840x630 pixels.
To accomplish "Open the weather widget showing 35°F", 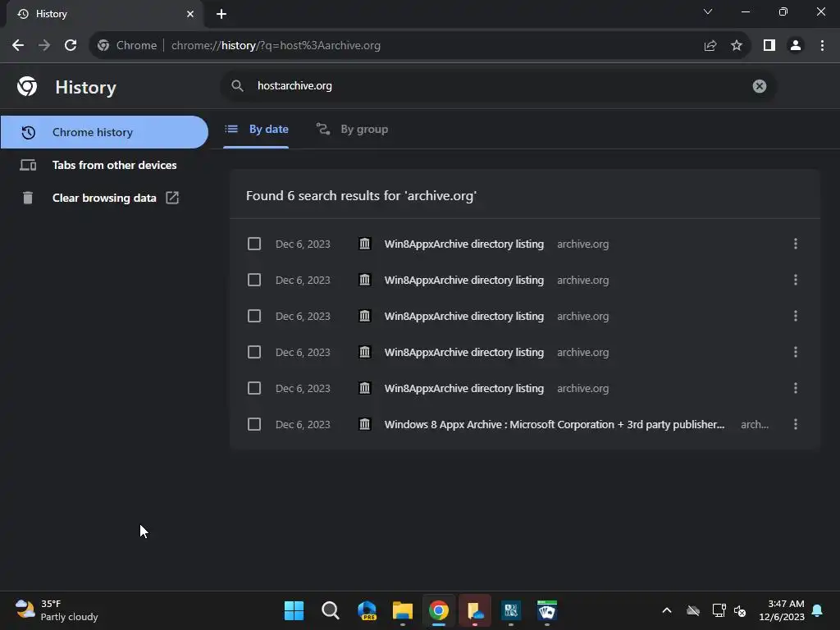I will (57, 610).
